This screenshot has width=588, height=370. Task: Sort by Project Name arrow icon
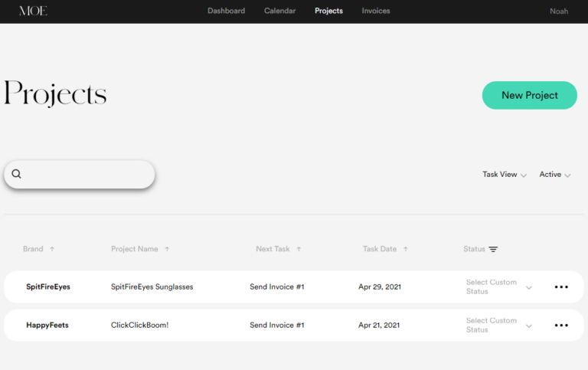(167, 249)
